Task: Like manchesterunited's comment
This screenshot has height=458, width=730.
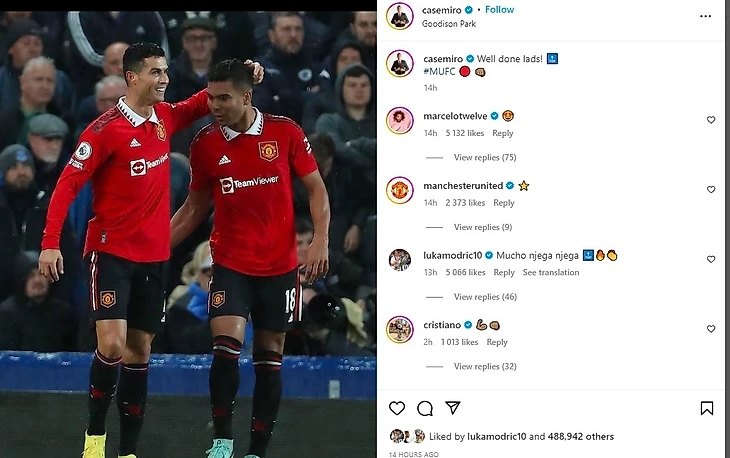Action: [711, 189]
